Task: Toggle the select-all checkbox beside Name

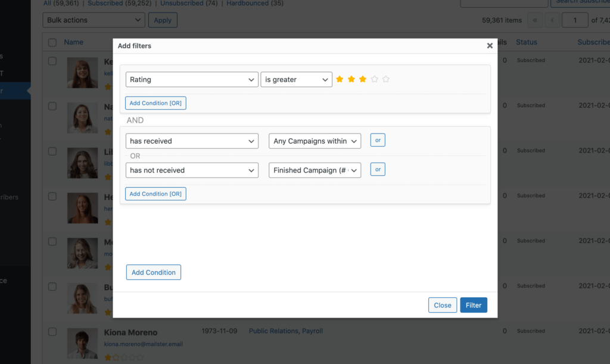Action: pyautogui.click(x=52, y=42)
